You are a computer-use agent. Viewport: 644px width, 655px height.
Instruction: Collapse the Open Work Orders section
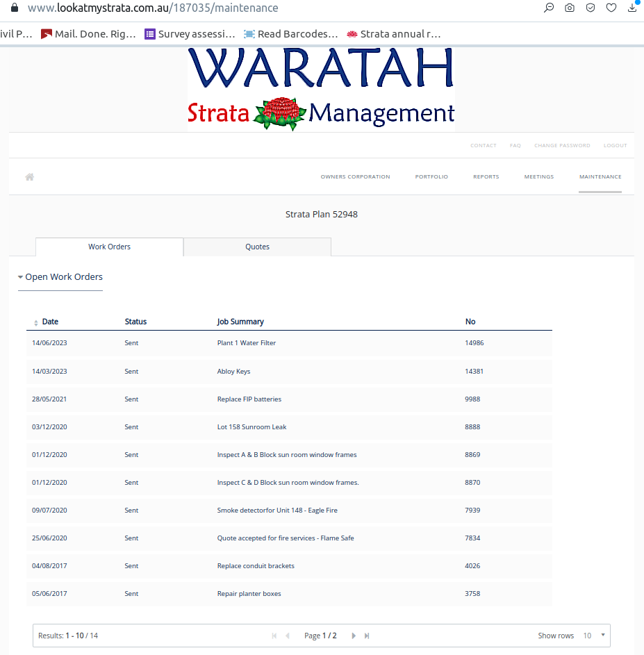coord(60,277)
